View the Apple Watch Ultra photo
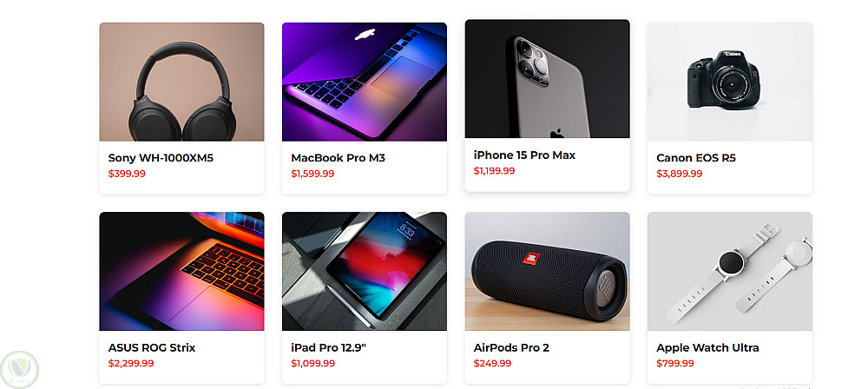Viewport: 868px width, 389px height. pos(730,272)
